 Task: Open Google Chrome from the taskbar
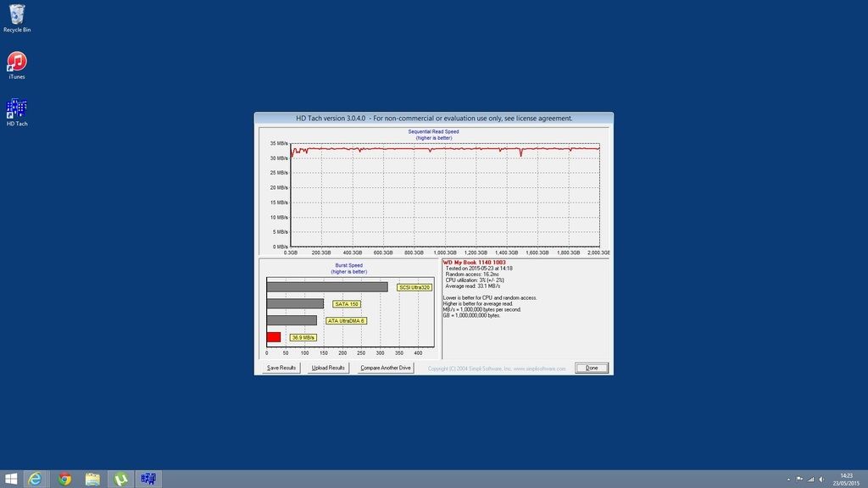coord(64,479)
